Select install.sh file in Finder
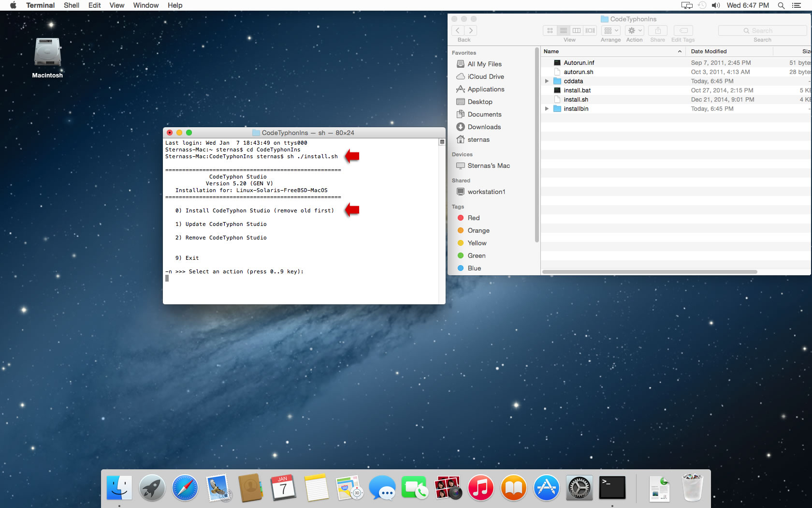812x508 pixels. click(x=576, y=100)
